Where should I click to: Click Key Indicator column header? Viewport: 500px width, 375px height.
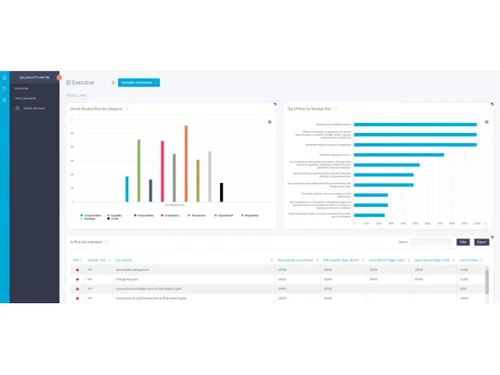124,260
